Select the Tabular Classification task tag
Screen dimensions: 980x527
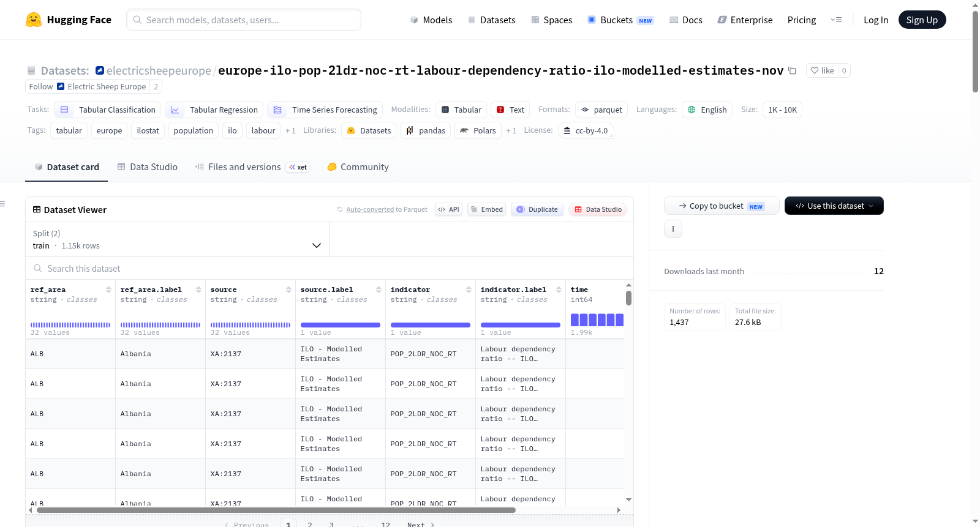point(108,110)
